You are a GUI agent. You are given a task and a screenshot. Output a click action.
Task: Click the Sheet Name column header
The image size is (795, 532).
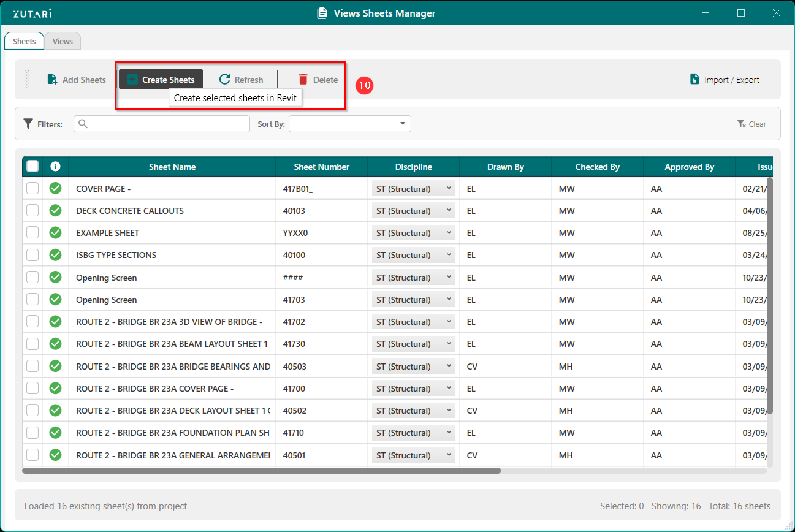[x=172, y=167]
